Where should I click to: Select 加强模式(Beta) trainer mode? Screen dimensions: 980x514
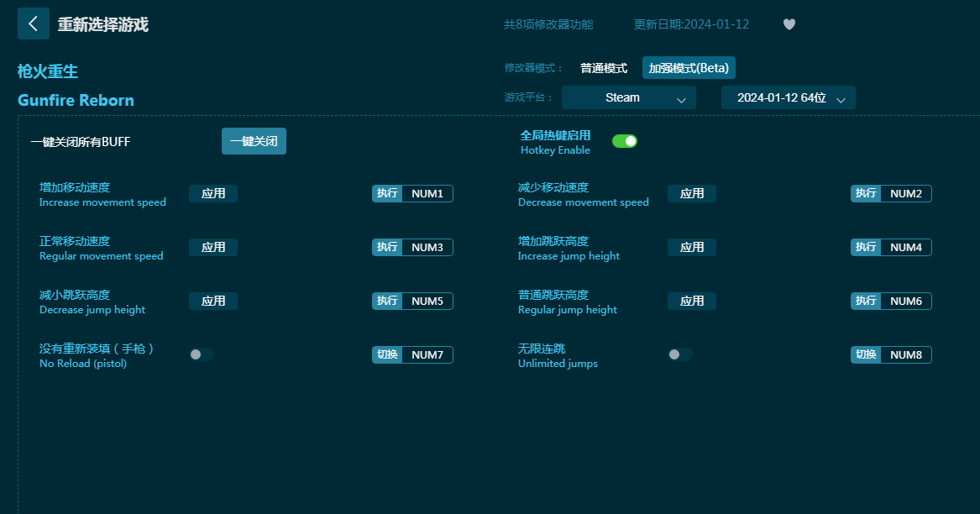point(689,68)
